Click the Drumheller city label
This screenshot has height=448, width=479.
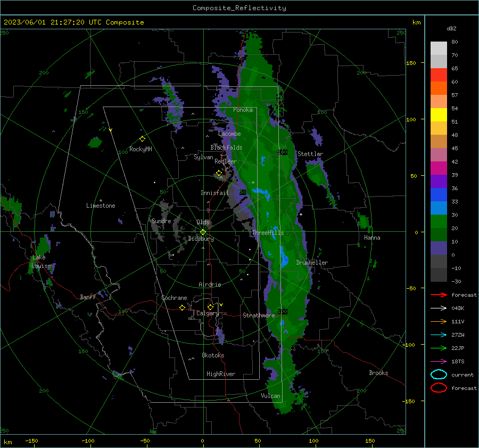(312, 263)
